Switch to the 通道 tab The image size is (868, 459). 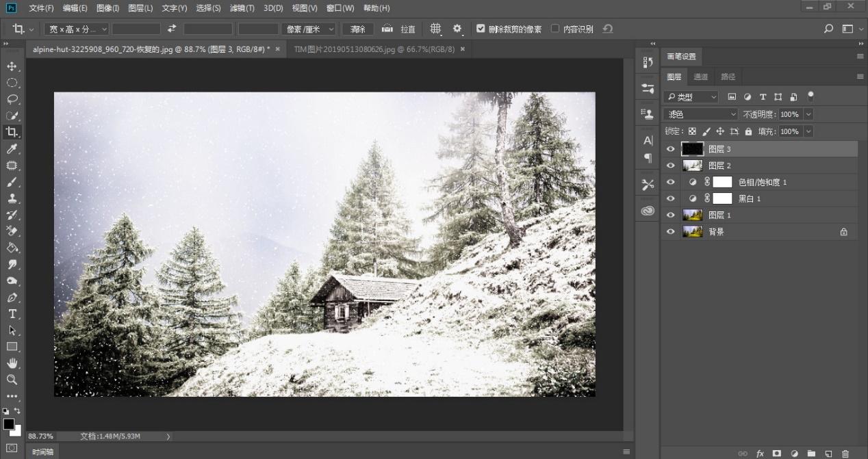[x=700, y=77]
